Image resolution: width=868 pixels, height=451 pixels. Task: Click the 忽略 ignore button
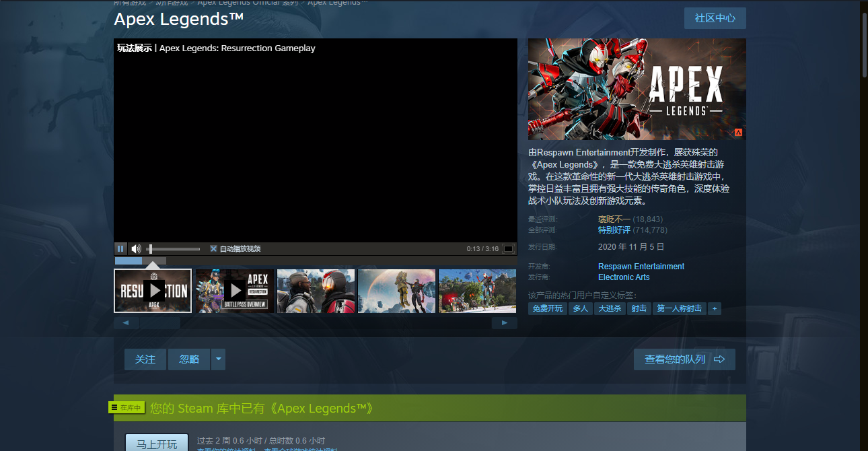click(x=189, y=359)
